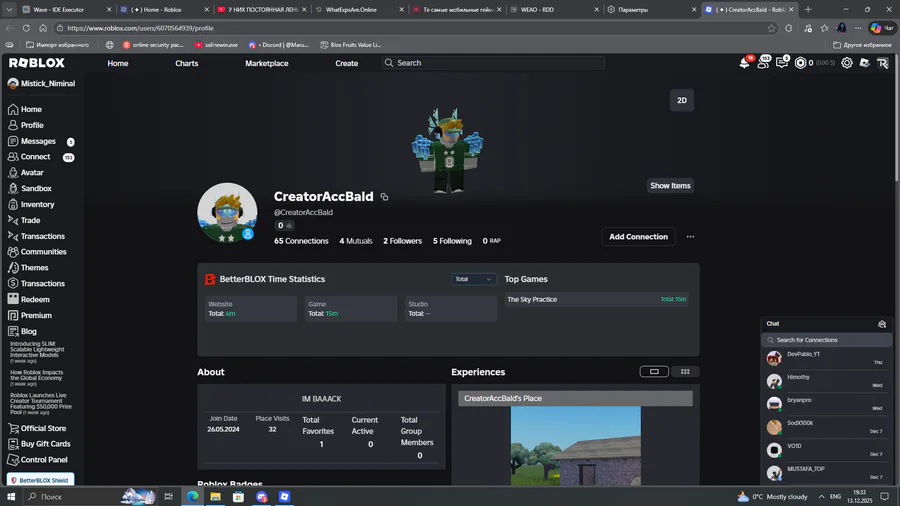Open Charts in the top navigation

coord(187,63)
